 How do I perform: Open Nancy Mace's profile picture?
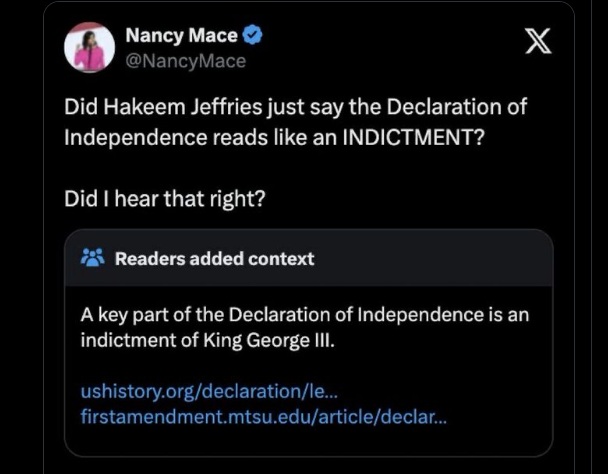click(89, 47)
